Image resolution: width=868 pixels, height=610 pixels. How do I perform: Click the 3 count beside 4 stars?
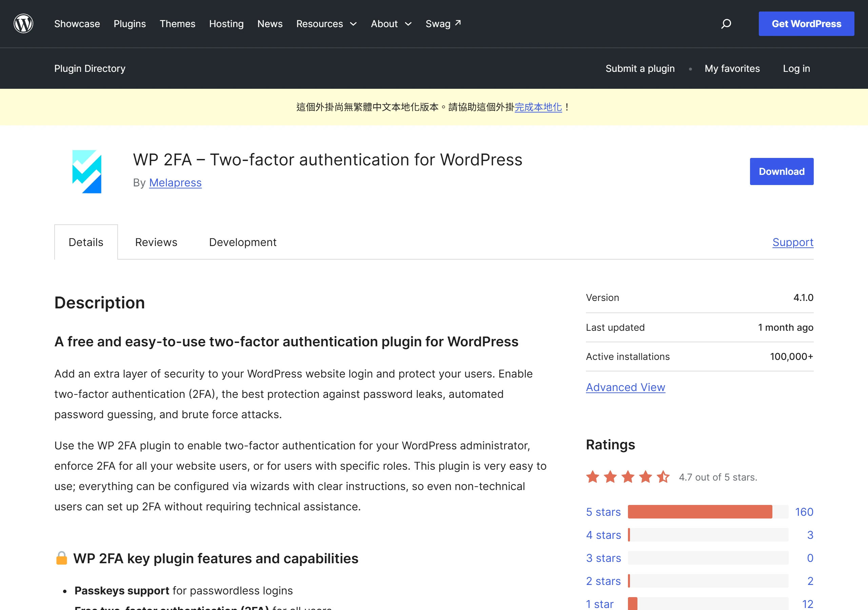(x=810, y=535)
